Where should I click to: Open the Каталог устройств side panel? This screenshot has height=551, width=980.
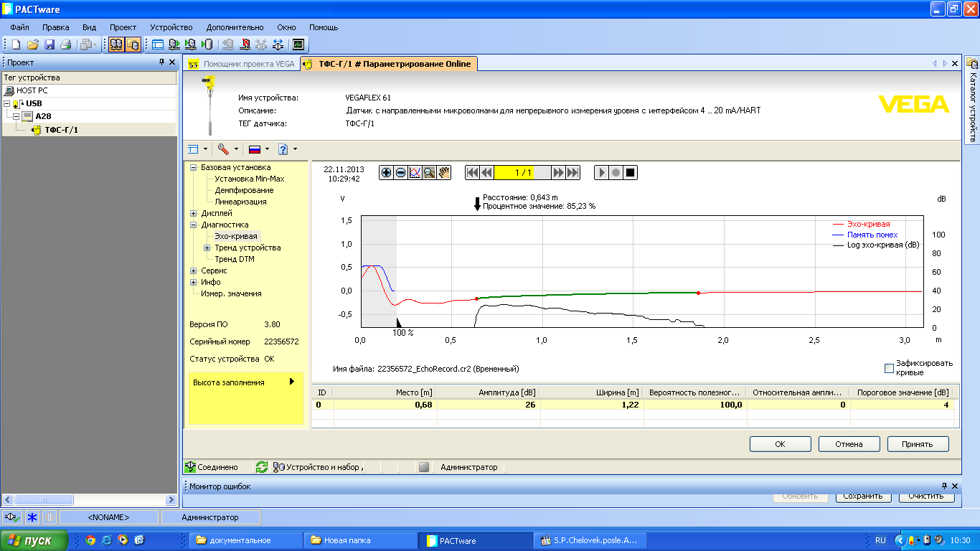point(972,100)
